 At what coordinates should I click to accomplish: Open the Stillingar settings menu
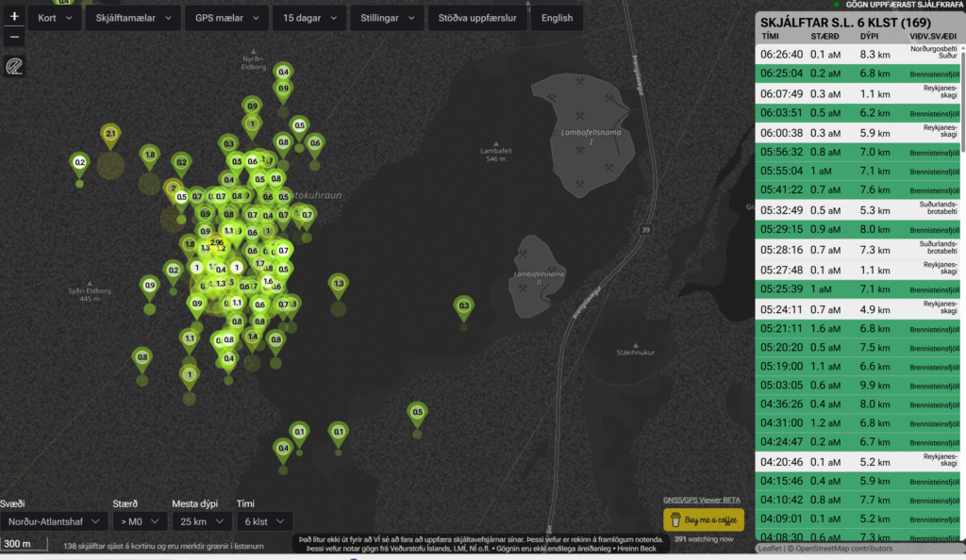(x=387, y=18)
